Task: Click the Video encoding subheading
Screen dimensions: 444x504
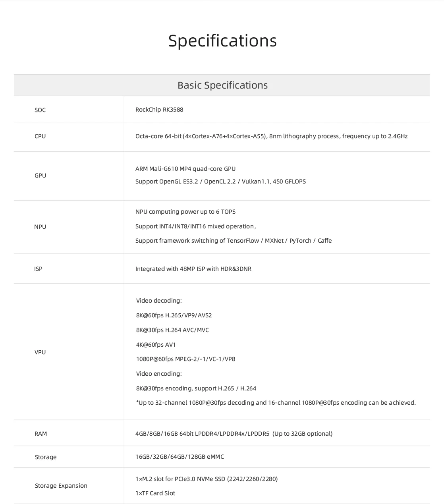Action: [x=159, y=374]
